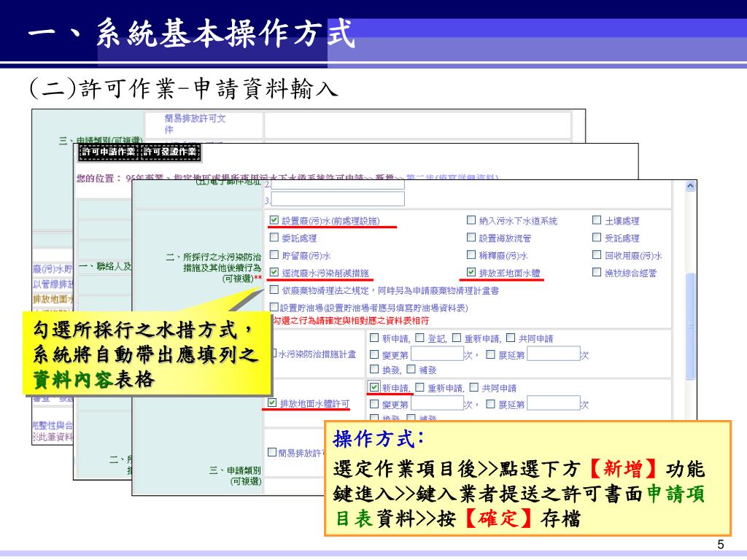
Task: Check 重新申請 in 排放地面水體許可 row
Action: pyautogui.click(x=419, y=387)
